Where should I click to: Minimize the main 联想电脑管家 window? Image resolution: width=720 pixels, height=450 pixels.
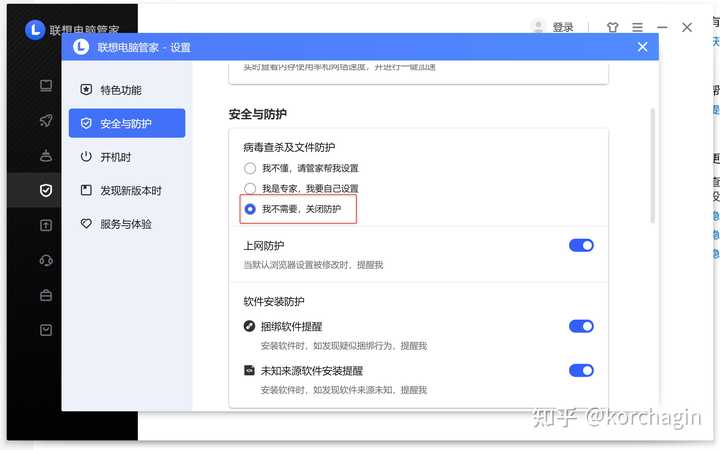[x=662, y=28]
